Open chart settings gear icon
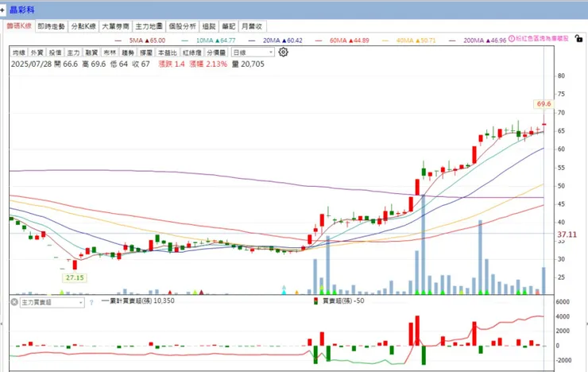The image size is (588, 372). [283, 52]
